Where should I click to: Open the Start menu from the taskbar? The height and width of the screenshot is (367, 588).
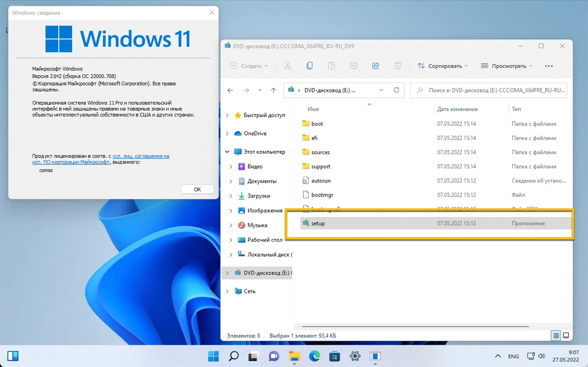pos(214,356)
